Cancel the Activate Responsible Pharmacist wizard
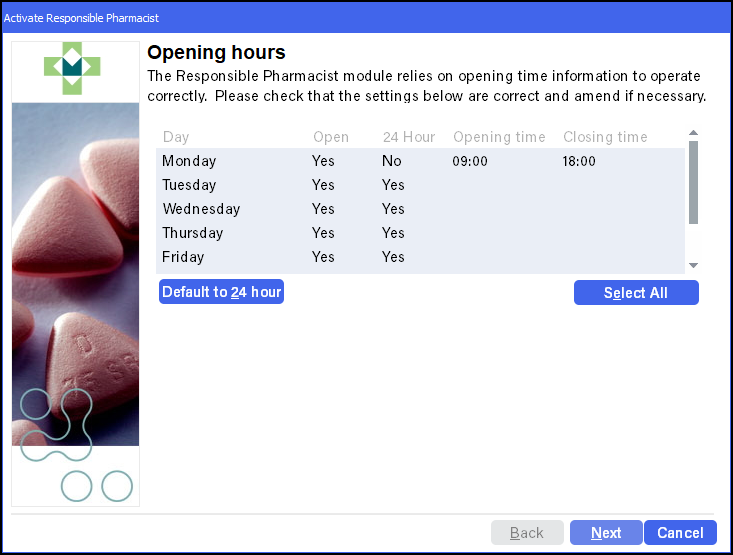This screenshot has width=733, height=555. point(680,533)
